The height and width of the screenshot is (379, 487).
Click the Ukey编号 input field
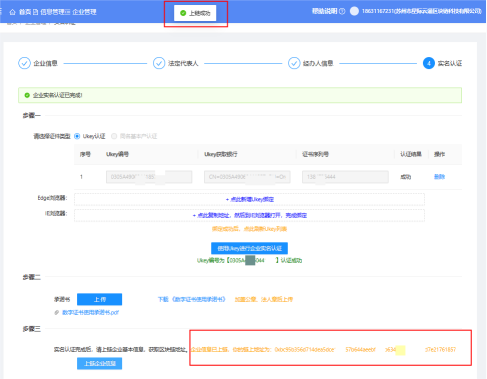[149, 177]
